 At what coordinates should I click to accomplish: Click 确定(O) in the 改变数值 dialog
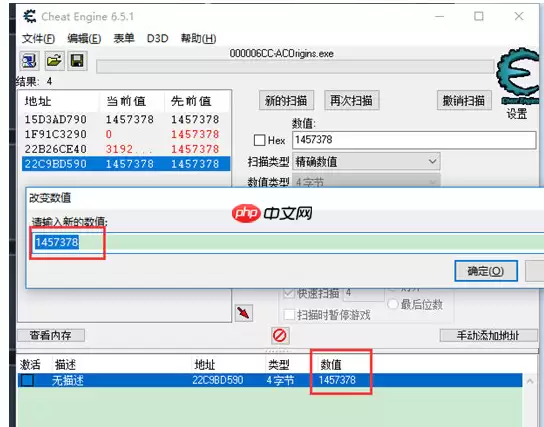coord(486,271)
